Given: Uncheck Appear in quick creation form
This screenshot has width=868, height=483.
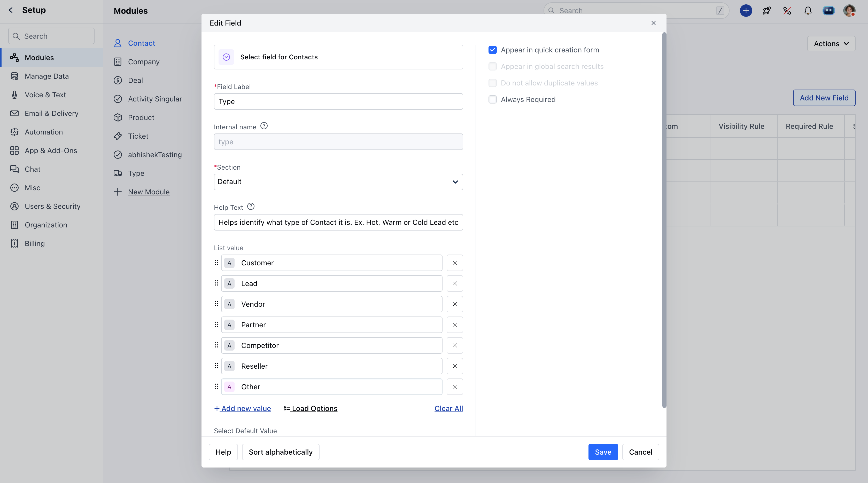Looking at the screenshot, I should [493, 50].
